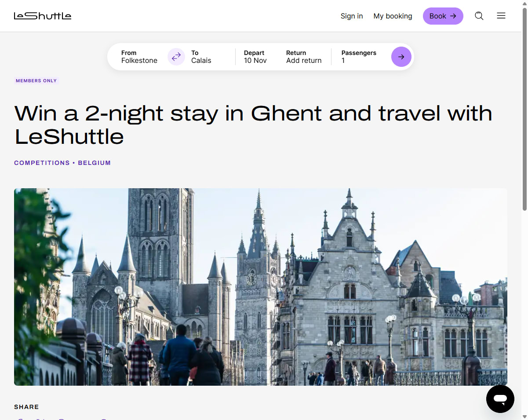Image resolution: width=528 pixels, height=420 pixels.
Task: Click the purple Book button
Action: [x=443, y=16]
